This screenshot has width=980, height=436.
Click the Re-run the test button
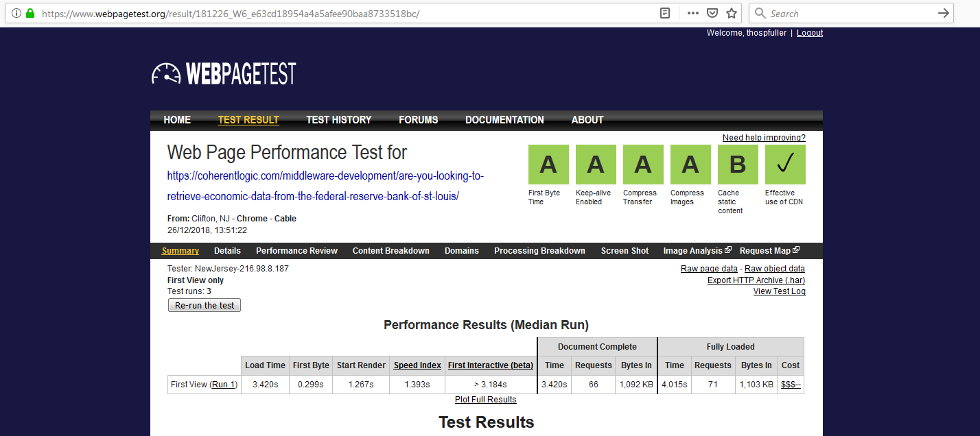(205, 305)
